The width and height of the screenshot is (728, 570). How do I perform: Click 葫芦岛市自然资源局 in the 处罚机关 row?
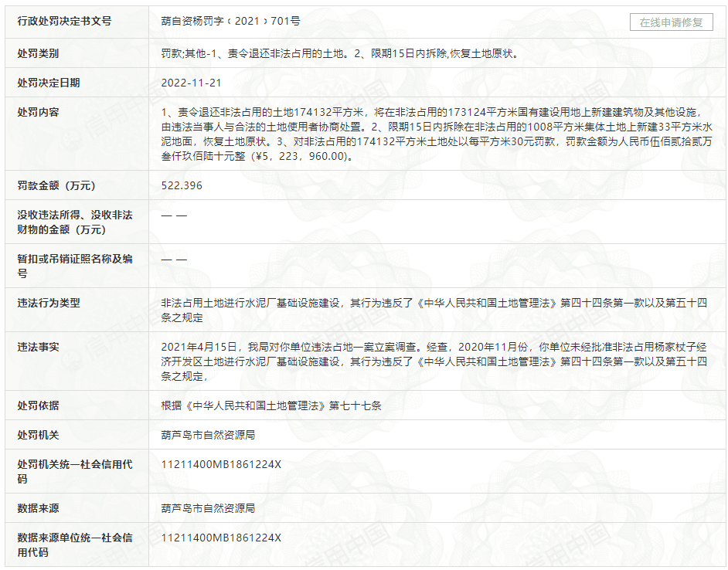[x=209, y=436]
